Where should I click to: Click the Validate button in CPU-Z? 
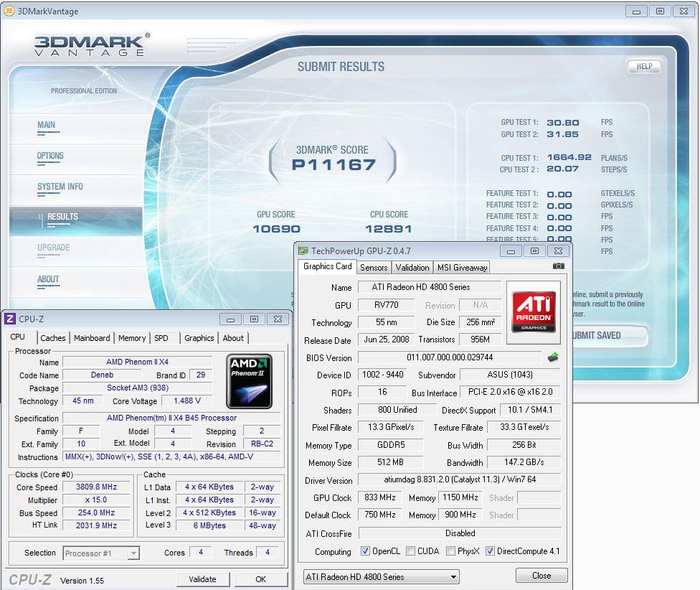pyautogui.click(x=203, y=579)
